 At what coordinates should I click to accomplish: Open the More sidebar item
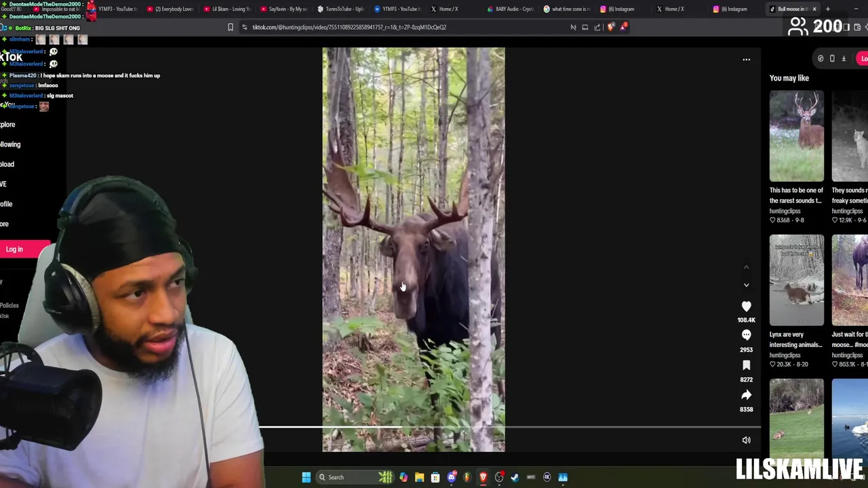point(4,224)
